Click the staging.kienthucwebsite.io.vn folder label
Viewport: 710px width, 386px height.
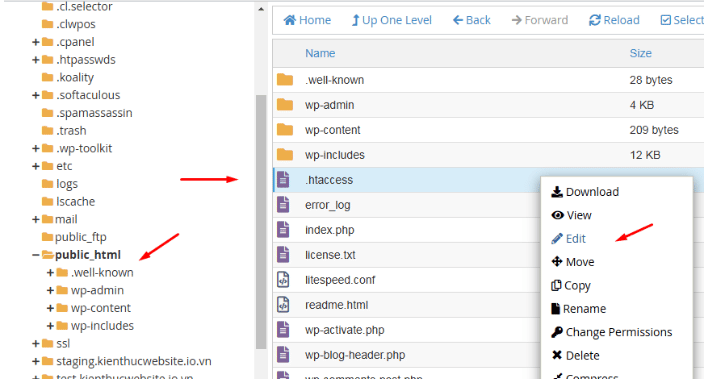click(x=134, y=362)
